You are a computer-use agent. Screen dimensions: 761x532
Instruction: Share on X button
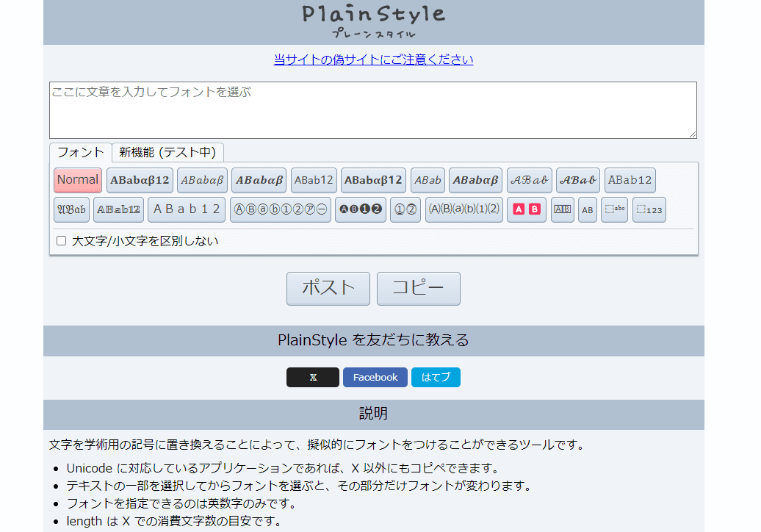tap(313, 377)
